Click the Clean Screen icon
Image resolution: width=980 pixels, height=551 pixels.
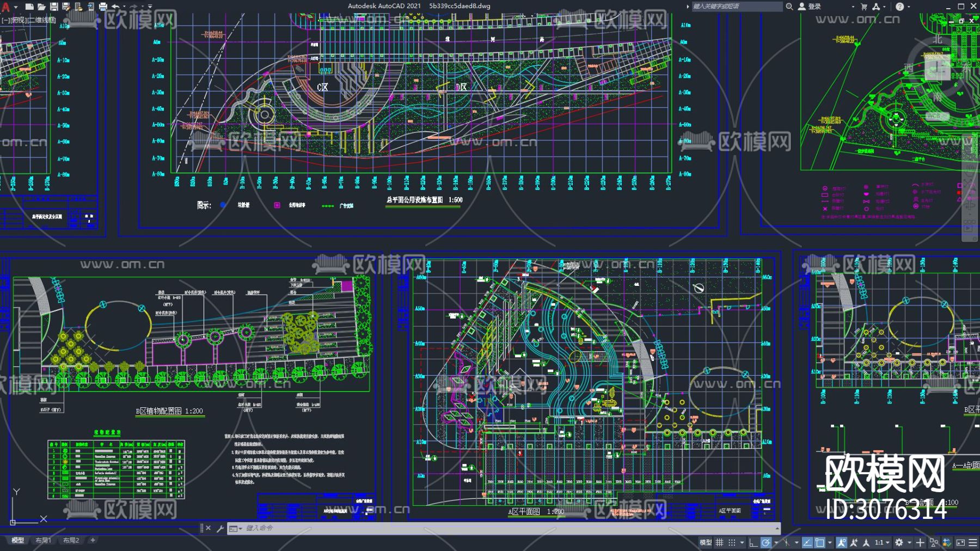(960, 542)
